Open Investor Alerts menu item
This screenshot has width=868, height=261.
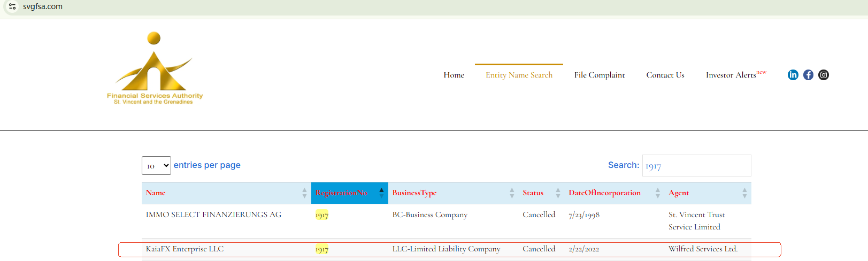736,74
